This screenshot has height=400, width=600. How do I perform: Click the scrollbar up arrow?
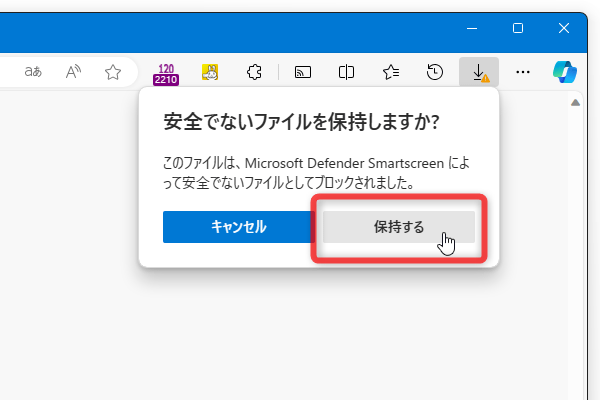click(x=575, y=103)
